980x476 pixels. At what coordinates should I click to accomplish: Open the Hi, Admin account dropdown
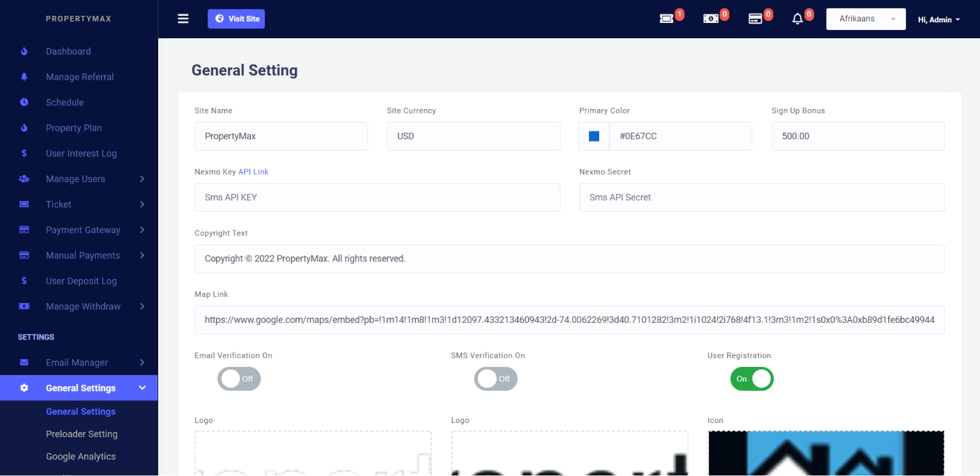[939, 20]
